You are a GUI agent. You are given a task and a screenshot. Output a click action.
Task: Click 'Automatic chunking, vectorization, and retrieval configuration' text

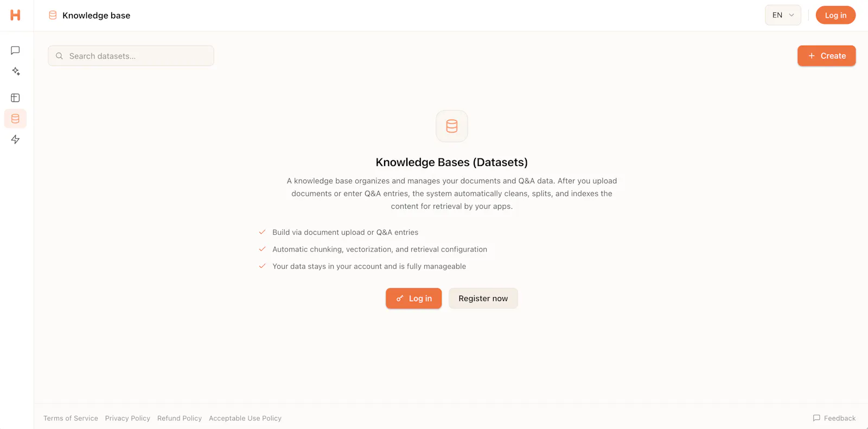[380, 249]
